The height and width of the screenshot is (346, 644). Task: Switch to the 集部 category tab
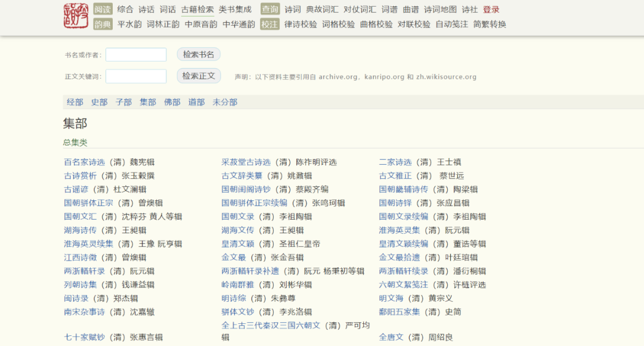pyautogui.click(x=148, y=103)
